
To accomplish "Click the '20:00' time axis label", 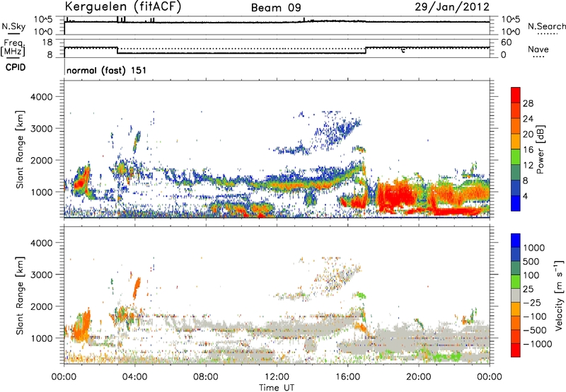I will [418, 377].
